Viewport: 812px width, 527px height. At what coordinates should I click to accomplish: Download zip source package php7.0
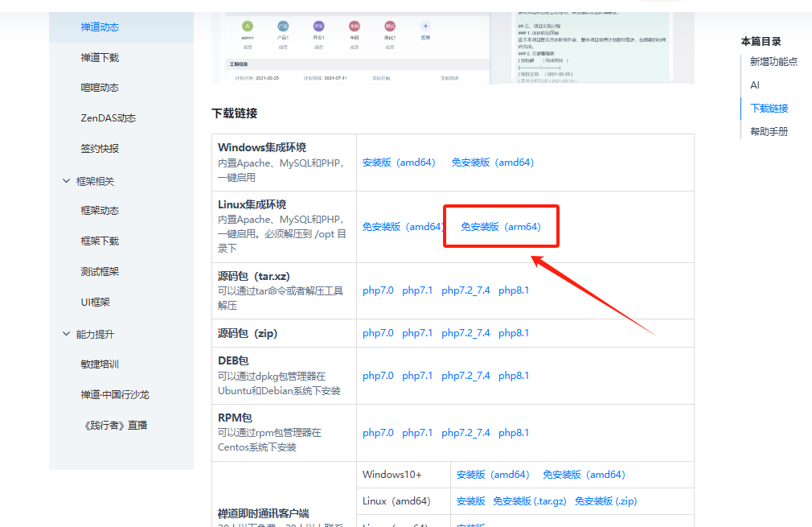tap(378, 333)
